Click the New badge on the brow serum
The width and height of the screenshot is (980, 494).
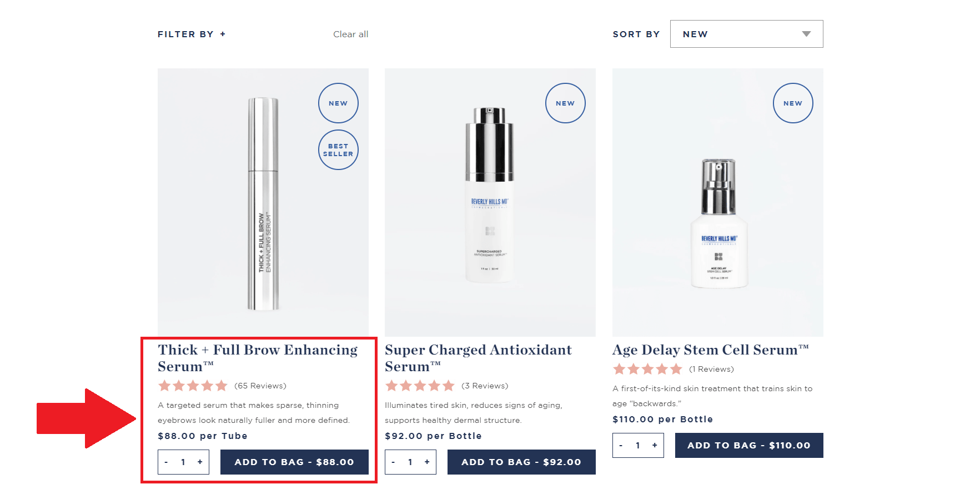tap(338, 103)
